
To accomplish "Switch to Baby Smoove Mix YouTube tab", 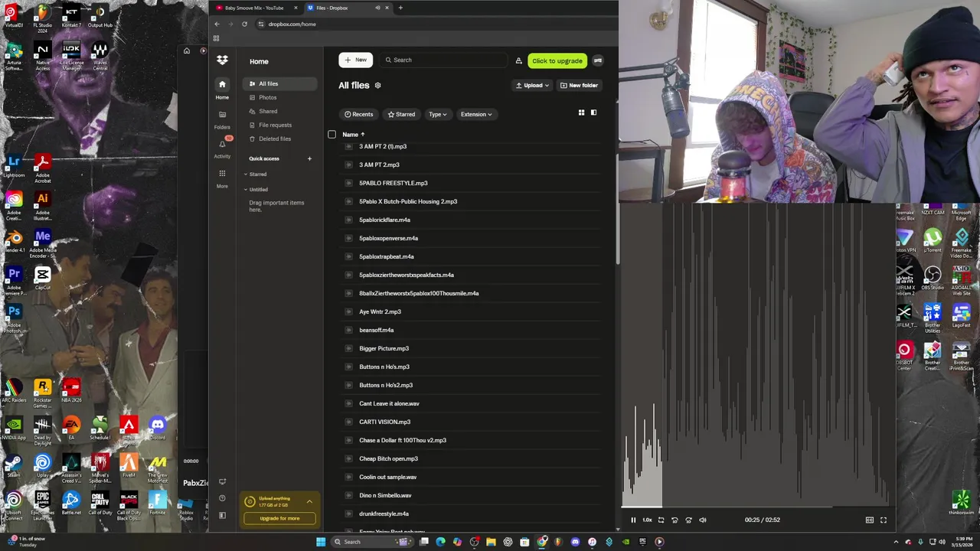I will tap(253, 8).
